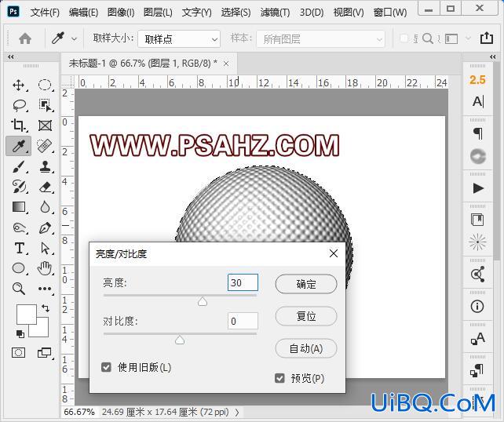Select the Elliptical Marquee tool
504x422 pixels.
coord(45,85)
